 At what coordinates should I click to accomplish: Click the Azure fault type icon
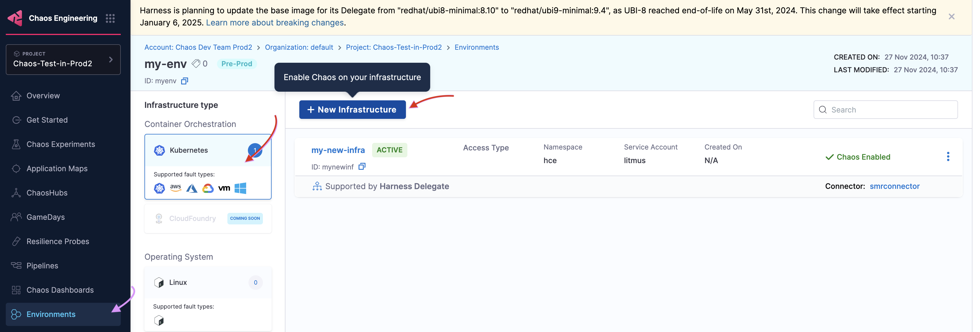pos(192,189)
